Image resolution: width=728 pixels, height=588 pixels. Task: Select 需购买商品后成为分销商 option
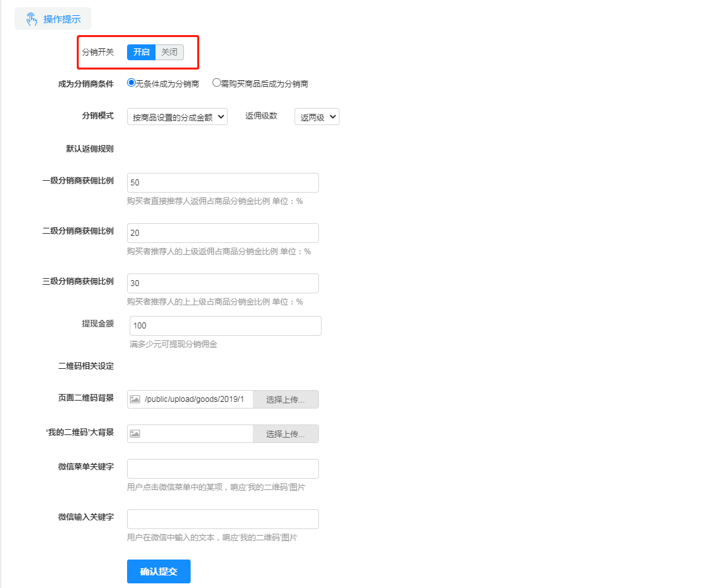[x=216, y=82]
